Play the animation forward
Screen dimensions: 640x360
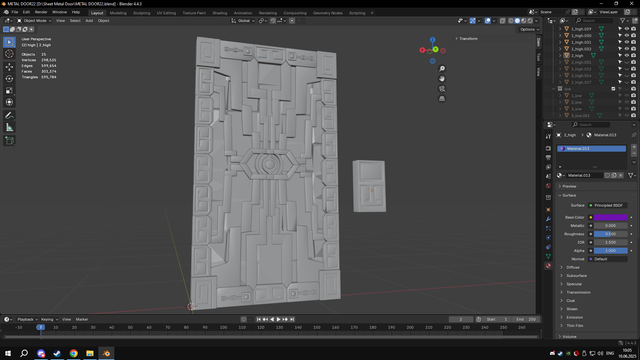click(278, 320)
